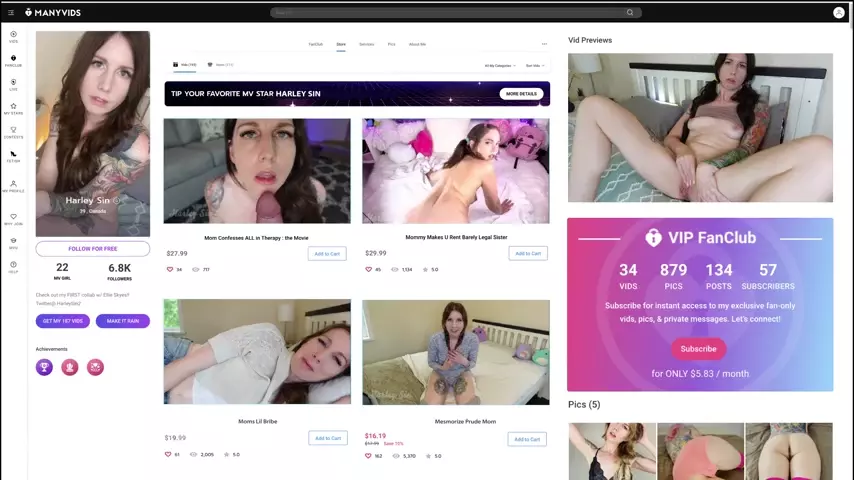Viewport: 854px width, 480px height.
Task: Open the FanClub sidebar icon
Action: coord(13,60)
